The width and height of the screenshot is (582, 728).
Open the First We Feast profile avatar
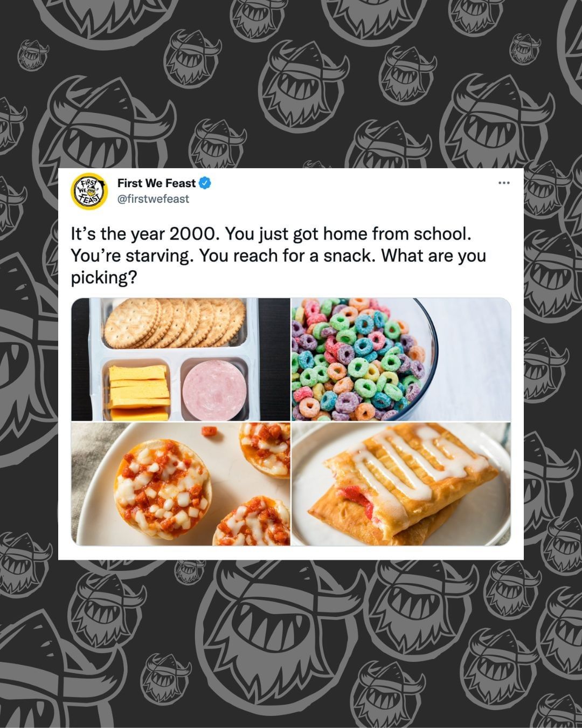tap(89, 191)
